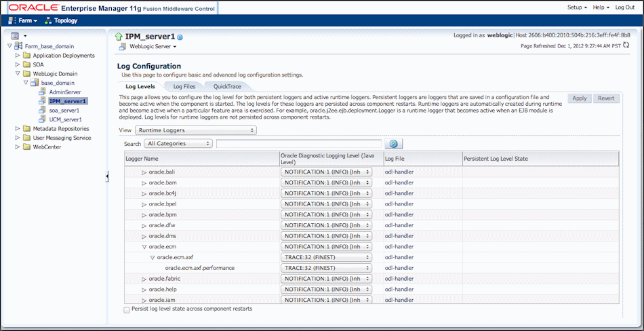
Task: Click the green search go button
Action: [393, 144]
